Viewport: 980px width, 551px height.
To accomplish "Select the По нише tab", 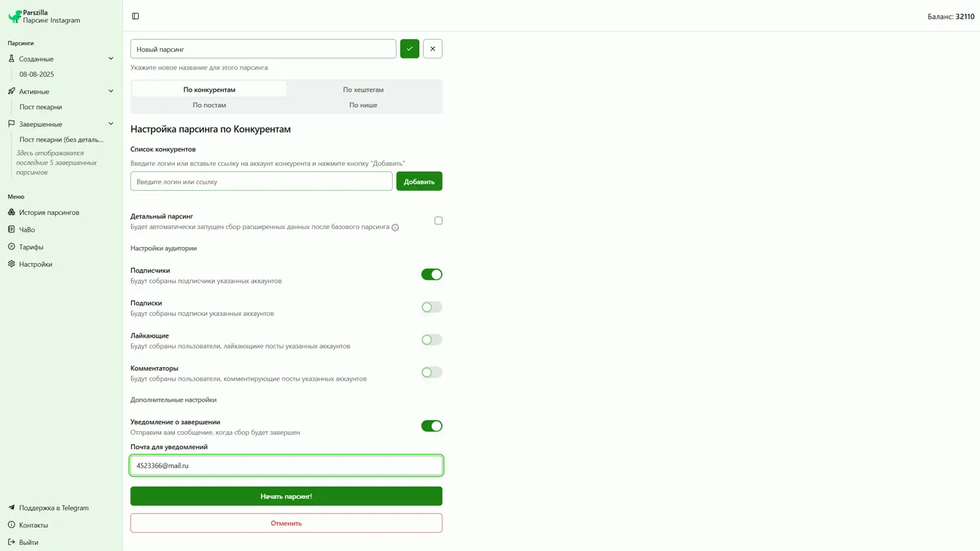I will [x=363, y=106].
